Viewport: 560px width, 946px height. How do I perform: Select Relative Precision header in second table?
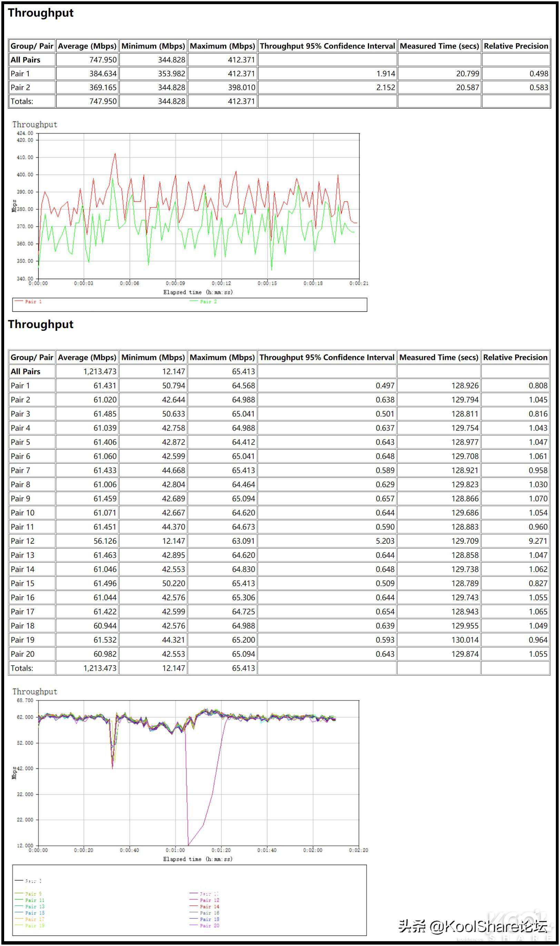click(x=515, y=357)
